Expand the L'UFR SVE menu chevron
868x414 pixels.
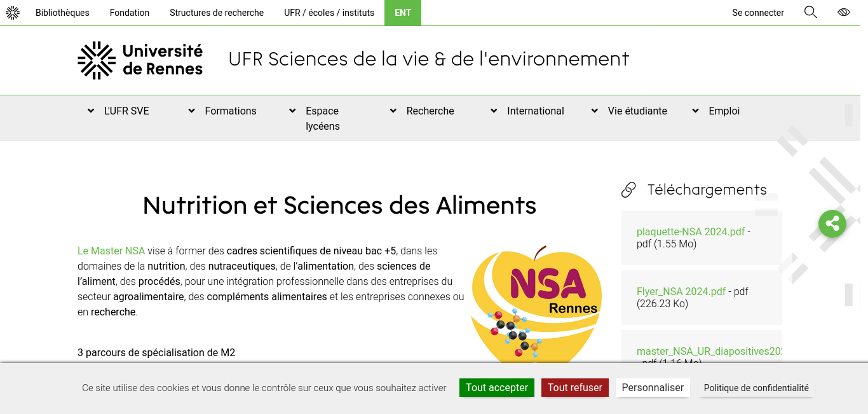coord(91,111)
